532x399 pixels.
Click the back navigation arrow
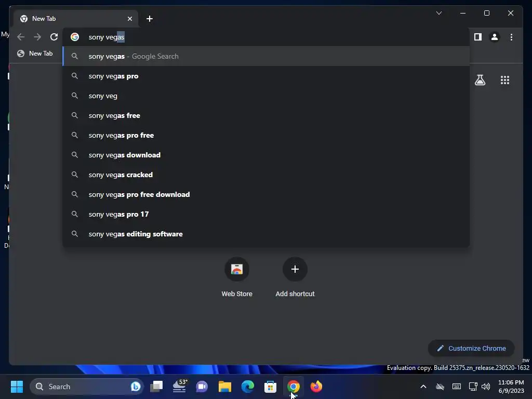point(21,37)
